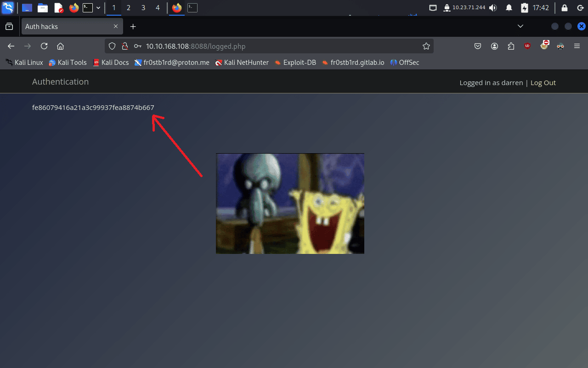Switch to workspace 3
The image size is (588, 368).
click(143, 8)
